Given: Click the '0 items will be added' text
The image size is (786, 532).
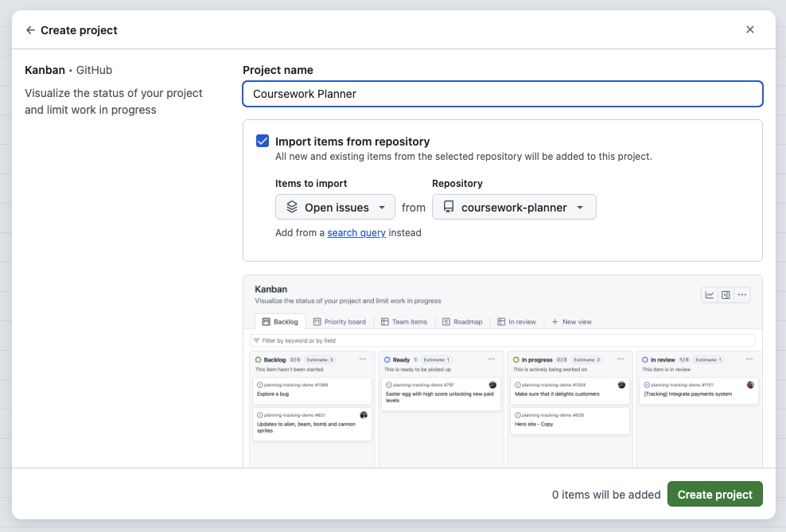Looking at the screenshot, I should (x=606, y=495).
